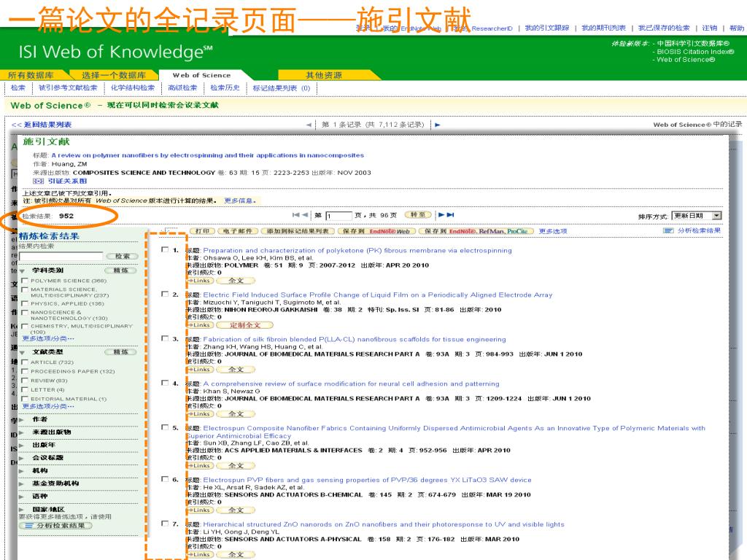This screenshot has width=747, height=560.
Task: Tick the checkbox for result 3
Action: coord(165,338)
